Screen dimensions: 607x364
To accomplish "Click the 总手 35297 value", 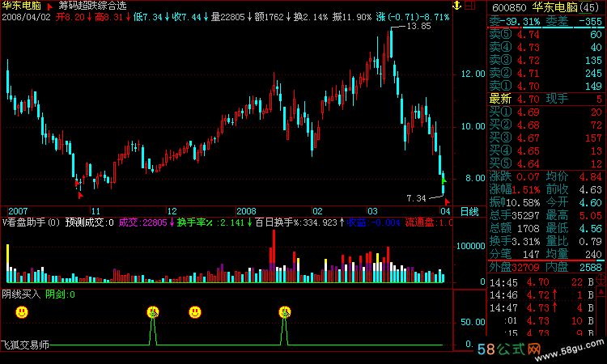I will click(x=515, y=216).
